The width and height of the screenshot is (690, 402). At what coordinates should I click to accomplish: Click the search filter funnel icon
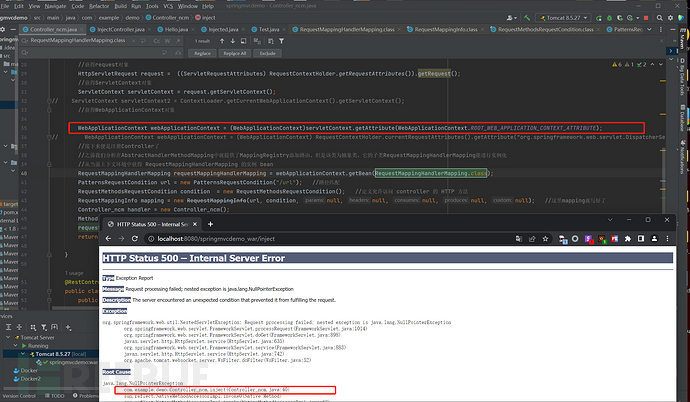(281, 41)
